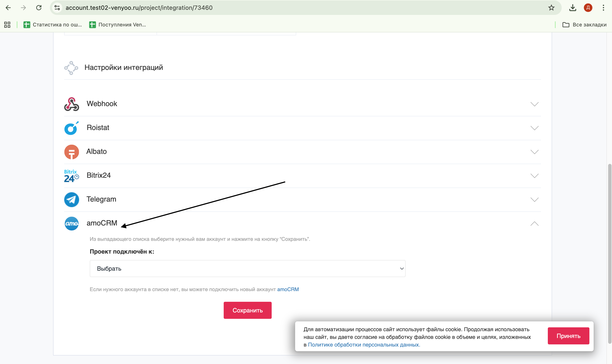Click the amoCRM logo icon

click(71, 224)
